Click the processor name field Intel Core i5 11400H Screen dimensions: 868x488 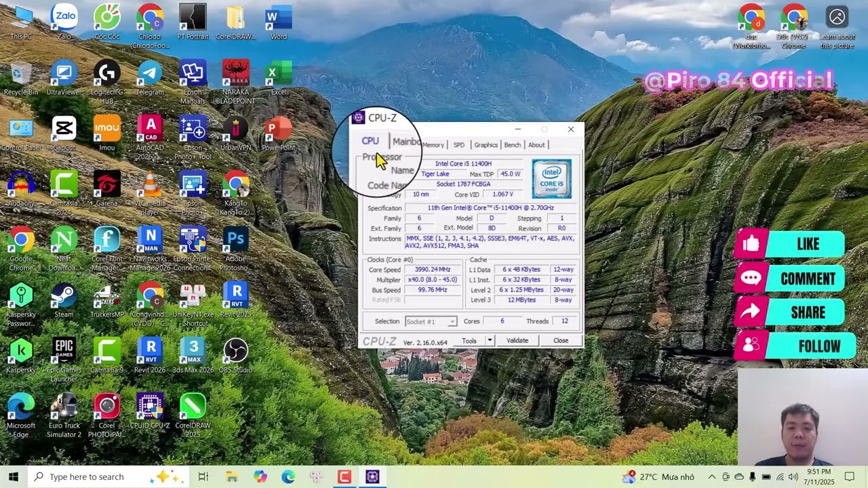(463, 164)
